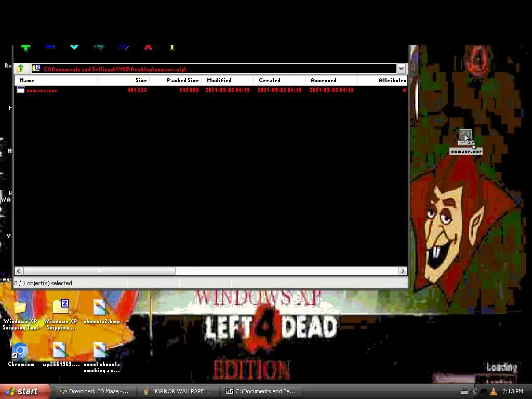The width and height of the screenshot is (532, 399).
Task: Click the horizontal scrollbar left arrow
Action: [x=19, y=271]
